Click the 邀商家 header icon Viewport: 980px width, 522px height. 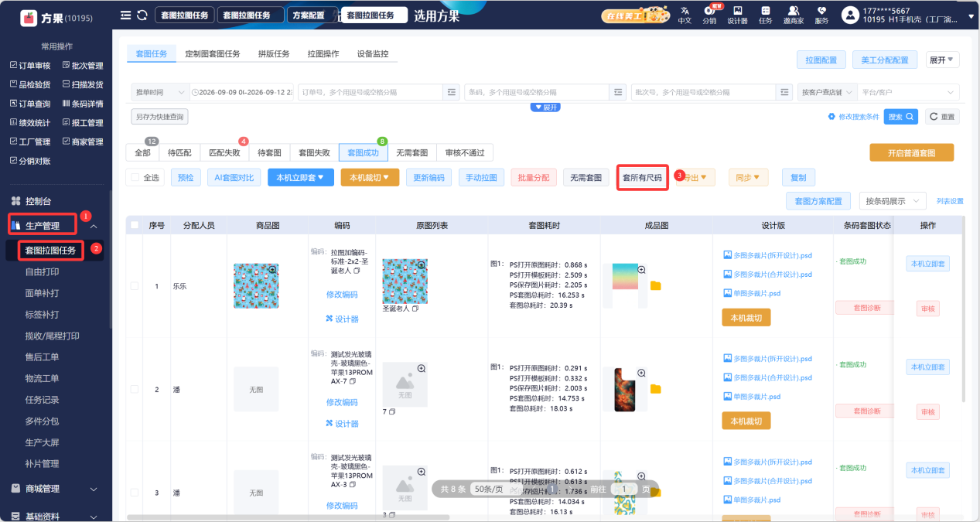[793, 15]
